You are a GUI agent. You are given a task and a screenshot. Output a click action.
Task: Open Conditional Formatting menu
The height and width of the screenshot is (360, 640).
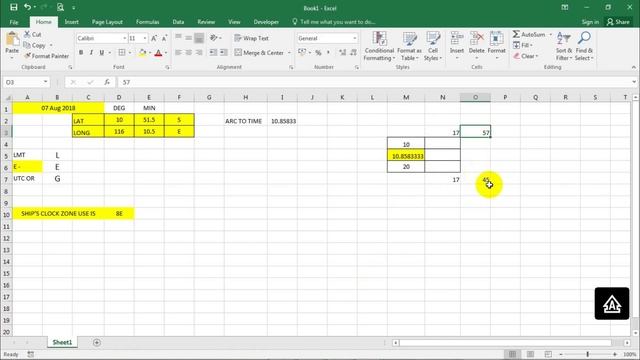point(379,46)
